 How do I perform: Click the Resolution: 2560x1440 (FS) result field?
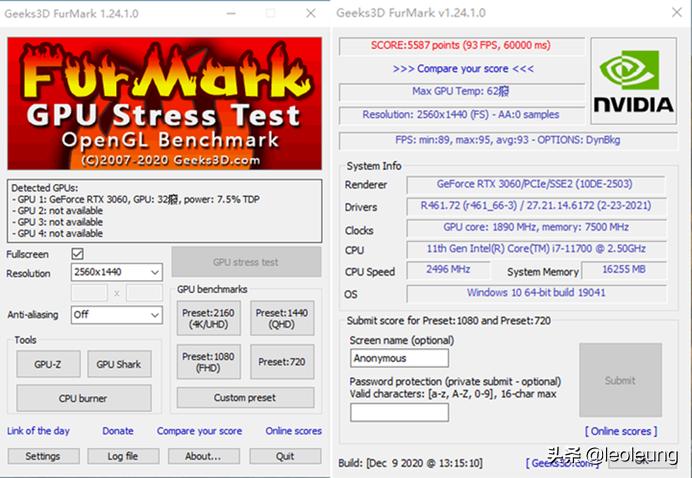[461, 115]
